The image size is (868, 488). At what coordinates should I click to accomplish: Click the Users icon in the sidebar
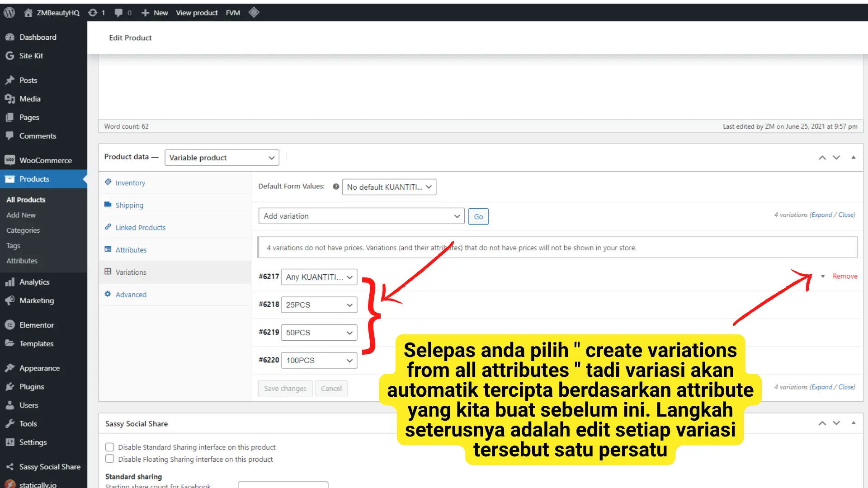[x=10, y=405]
